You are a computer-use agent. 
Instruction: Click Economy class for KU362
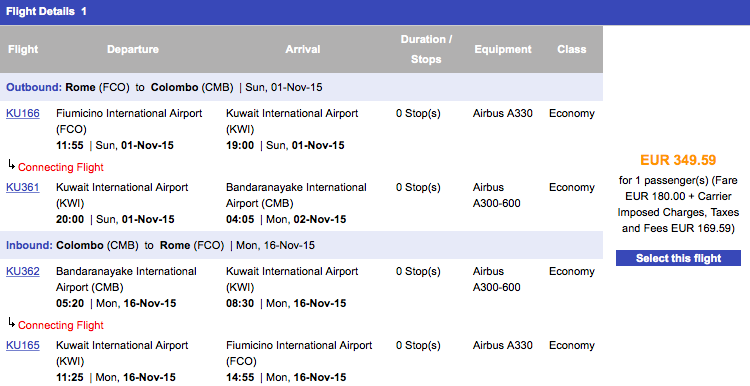click(572, 271)
